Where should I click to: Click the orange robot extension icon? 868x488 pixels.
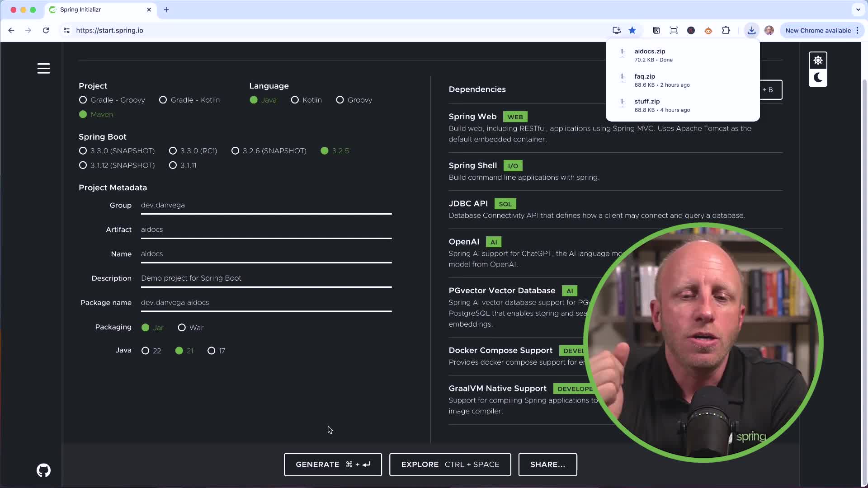coord(708,30)
